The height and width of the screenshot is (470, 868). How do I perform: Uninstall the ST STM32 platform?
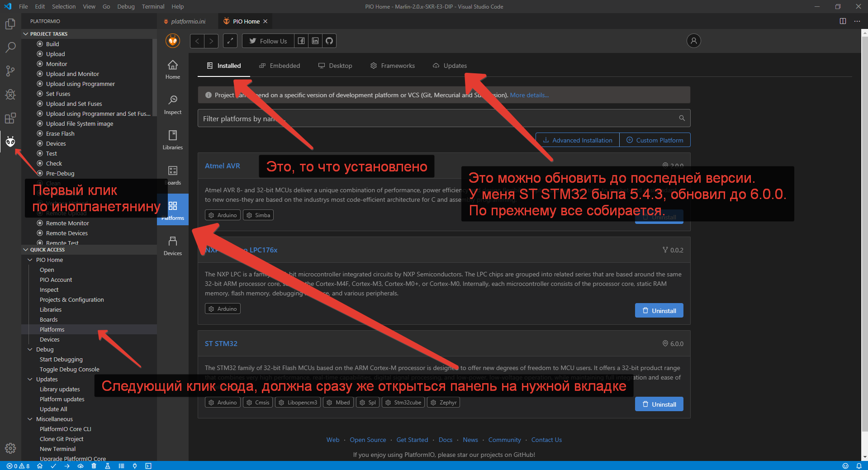659,404
